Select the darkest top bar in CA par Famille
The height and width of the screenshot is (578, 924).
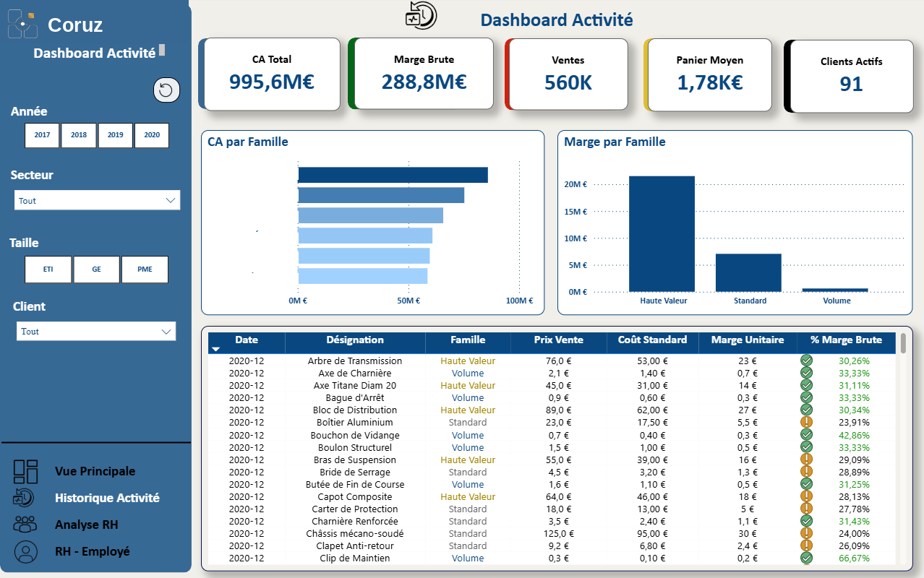tap(393, 175)
